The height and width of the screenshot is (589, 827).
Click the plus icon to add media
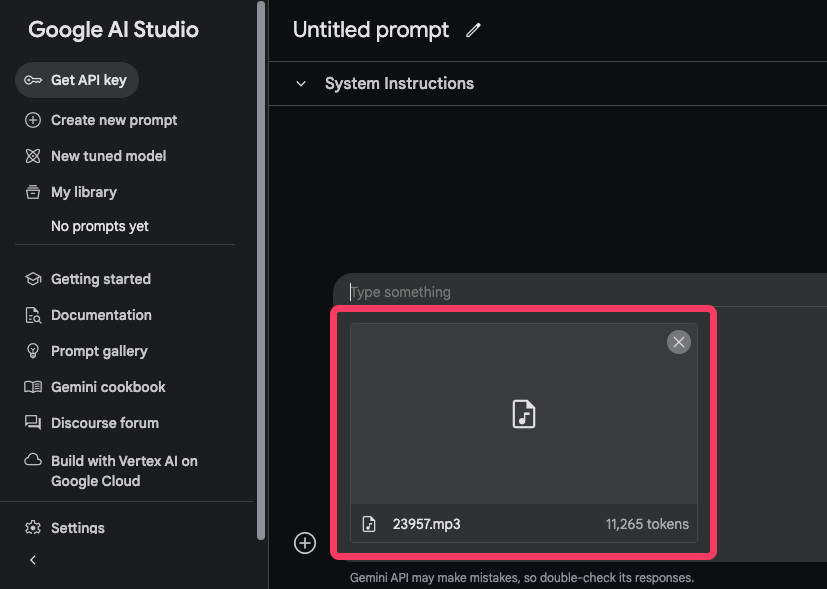click(x=305, y=543)
